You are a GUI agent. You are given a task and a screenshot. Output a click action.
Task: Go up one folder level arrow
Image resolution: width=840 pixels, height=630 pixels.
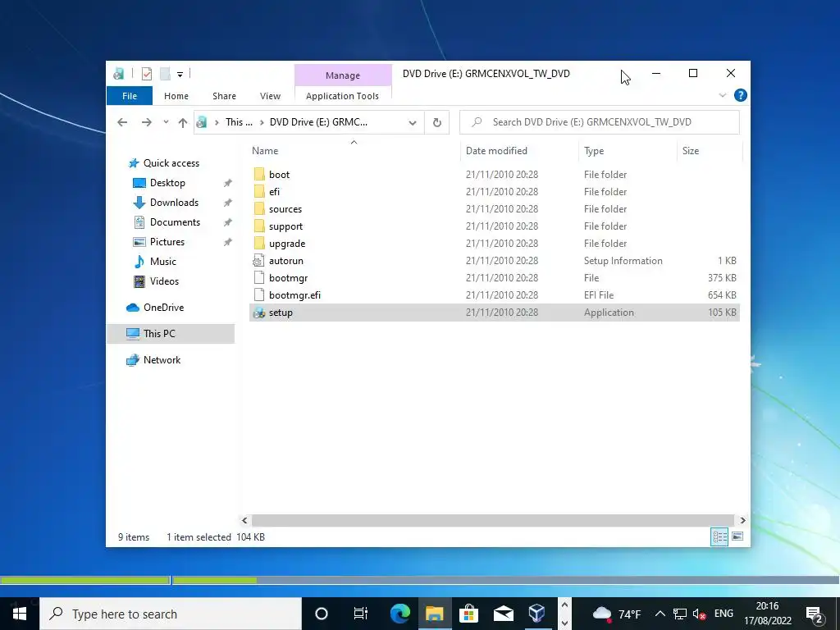point(183,123)
